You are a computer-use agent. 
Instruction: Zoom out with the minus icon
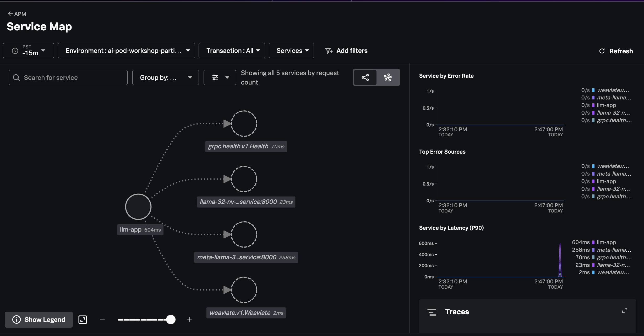(x=102, y=319)
